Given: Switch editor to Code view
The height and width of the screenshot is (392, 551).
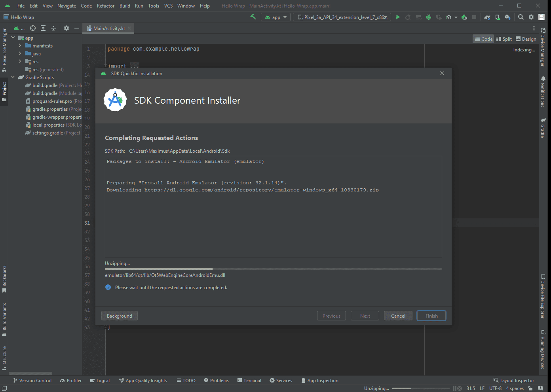Looking at the screenshot, I should 483,39.
